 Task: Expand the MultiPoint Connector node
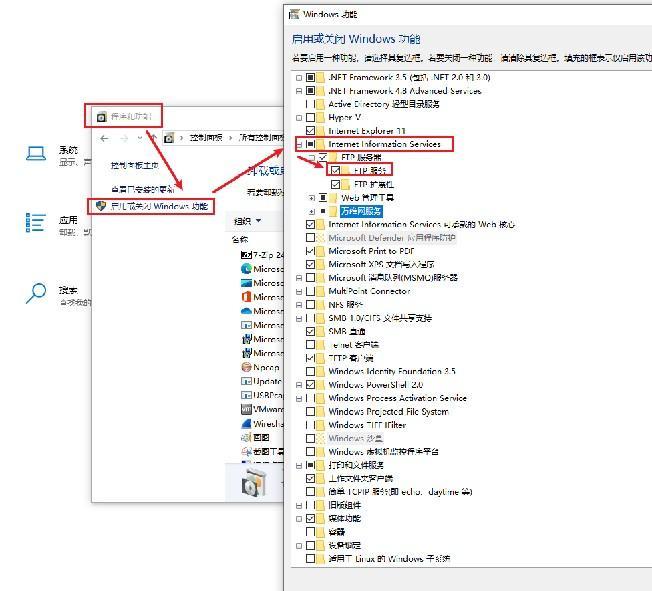pyautogui.click(x=299, y=292)
